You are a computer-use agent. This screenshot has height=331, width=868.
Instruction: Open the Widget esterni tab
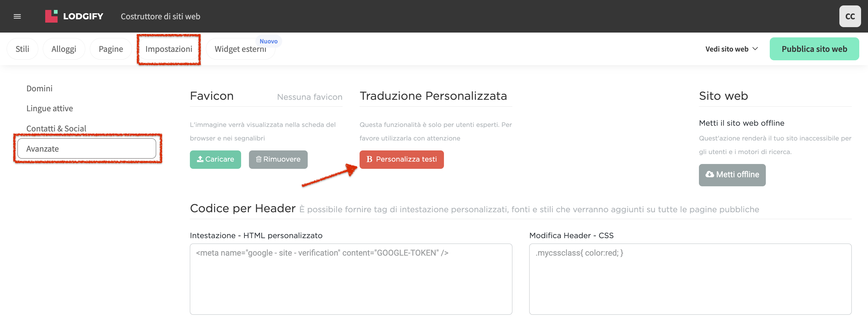240,49
